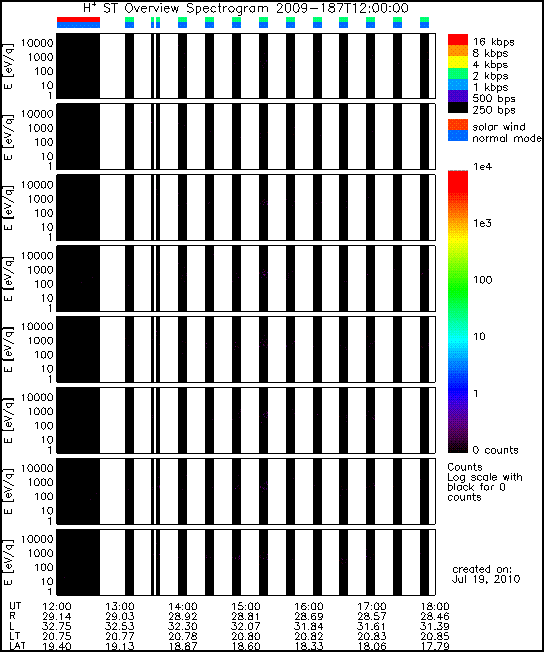The image size is (544, 652).
Task: Click the L value '32.30'
Action: (183, 626)
